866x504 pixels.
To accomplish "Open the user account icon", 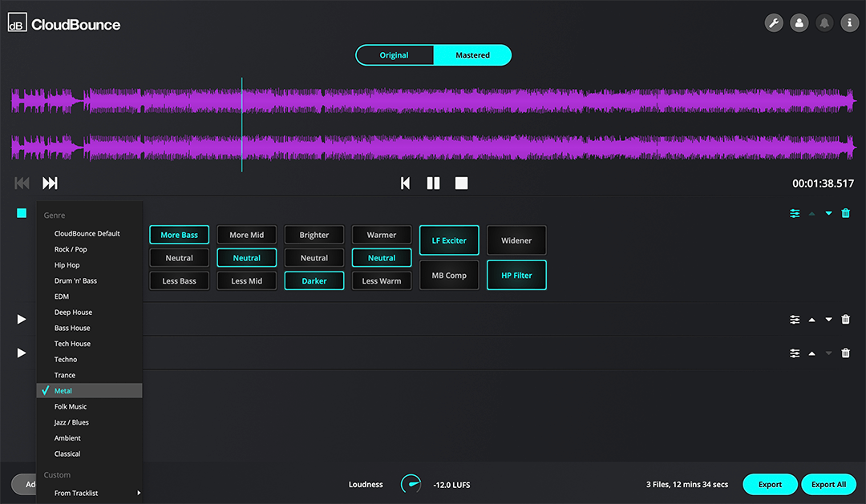I will (799, 23).
